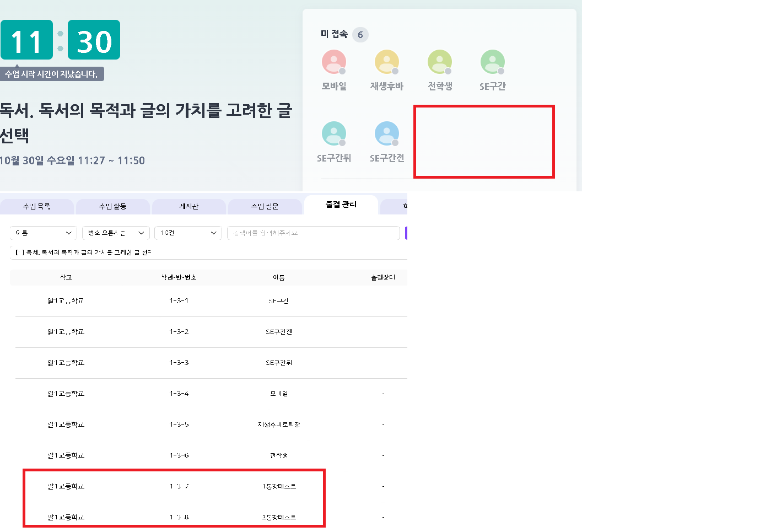Screen dimensions: 776x532
Task: Select the SE구간뒤 teal avatar
Action: click(334, 133)
